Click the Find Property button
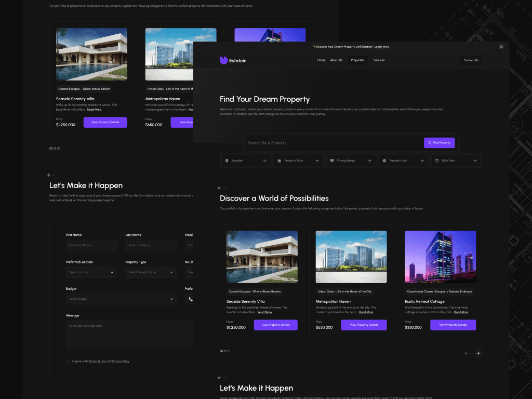Viewport: 532px width, 399px height. point(439,143)
